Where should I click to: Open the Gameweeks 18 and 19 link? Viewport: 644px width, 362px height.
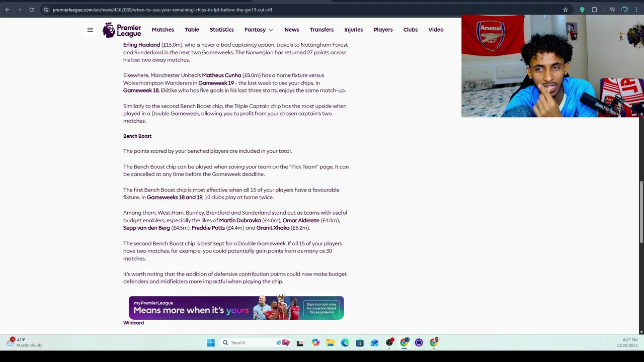point(175,198)
